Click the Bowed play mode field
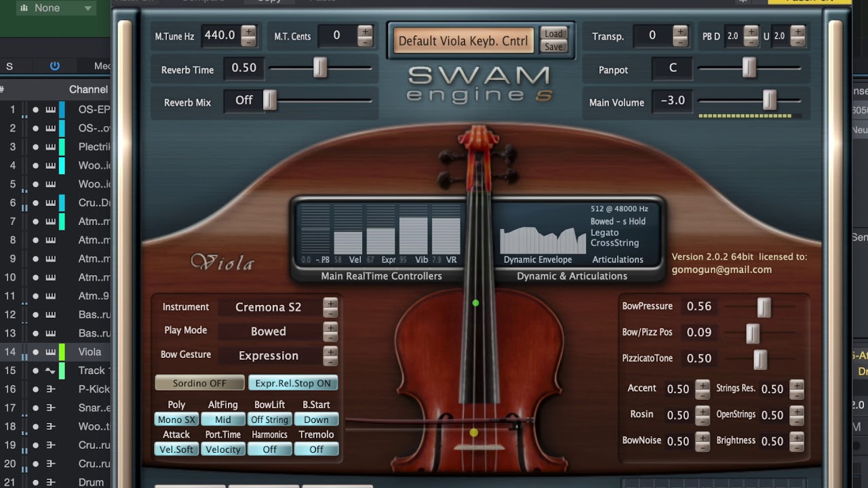This screenshot has width=868, height=488. pyautogui.click(x=269, y=331)
